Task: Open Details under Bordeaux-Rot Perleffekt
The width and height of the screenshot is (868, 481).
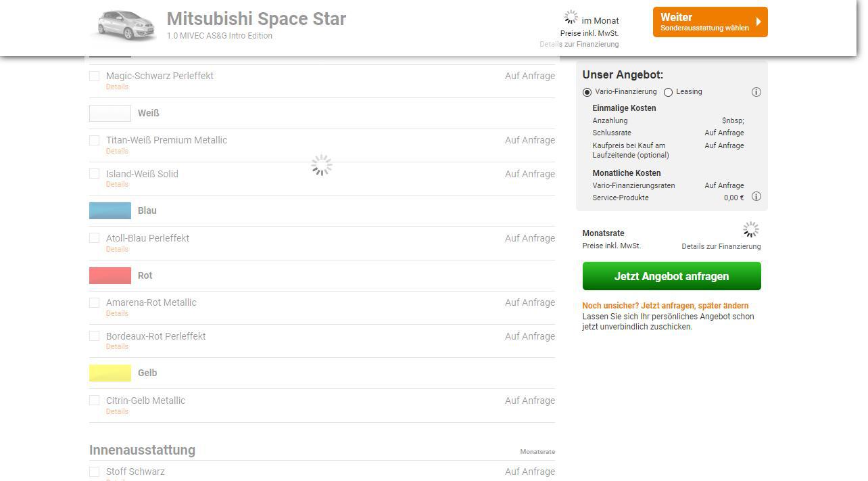Action: pos(117,346)
